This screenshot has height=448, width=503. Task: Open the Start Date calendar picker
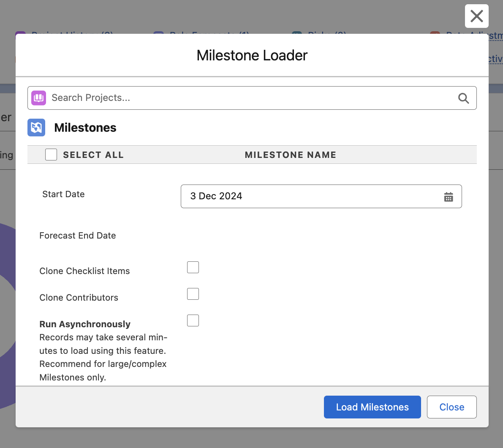pos(449,197)
